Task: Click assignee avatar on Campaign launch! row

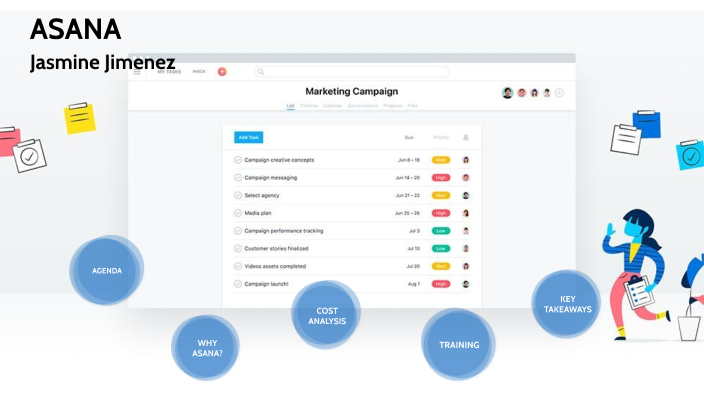Action: 466,284
